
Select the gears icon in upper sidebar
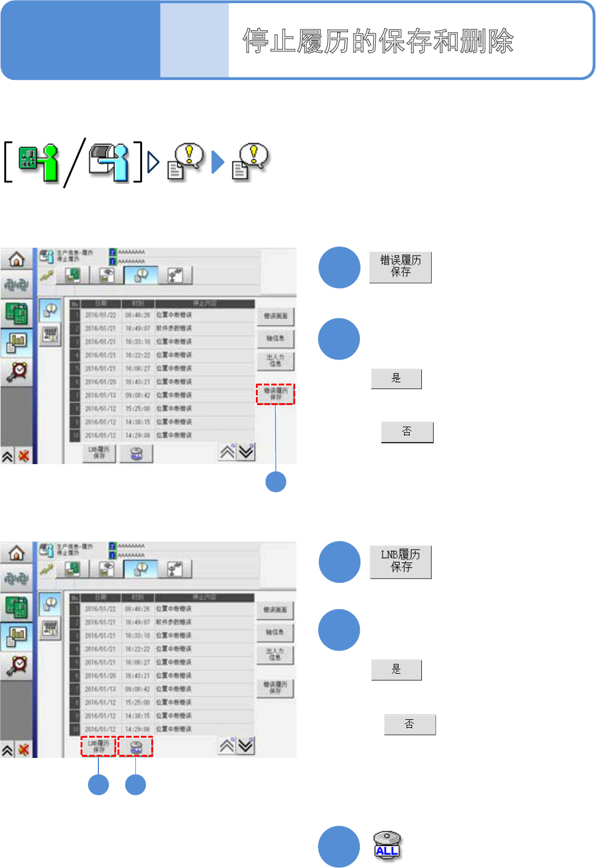pyautogui.click(x=17, y=285)
